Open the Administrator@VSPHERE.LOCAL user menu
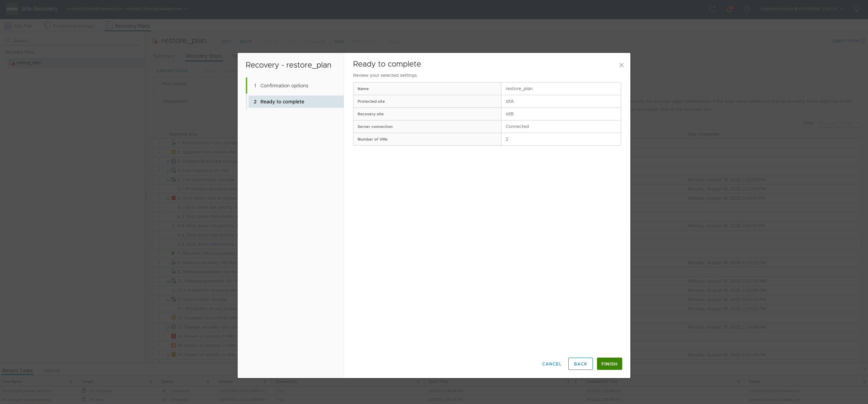The height and width of the screenshot is (404, 868). pyautogui.click(x=802, y=9)
